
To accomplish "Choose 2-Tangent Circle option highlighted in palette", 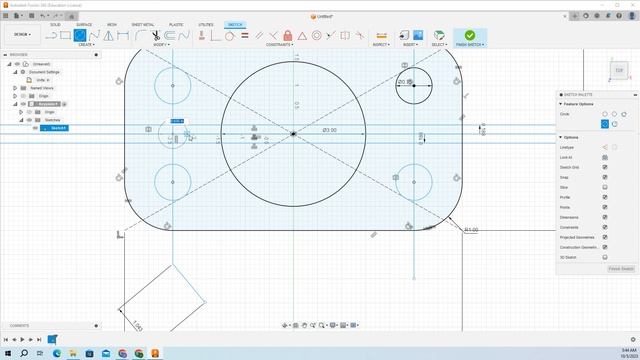I will (604, 124).
